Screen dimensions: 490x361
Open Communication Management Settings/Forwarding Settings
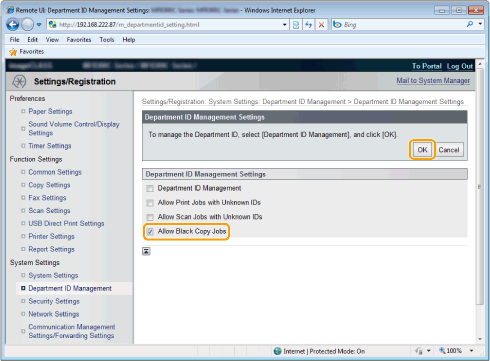tap(72, 331)
